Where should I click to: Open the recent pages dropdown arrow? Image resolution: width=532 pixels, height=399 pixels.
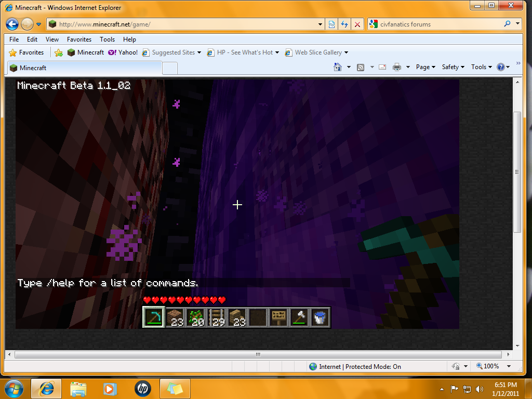coord(38,24)
